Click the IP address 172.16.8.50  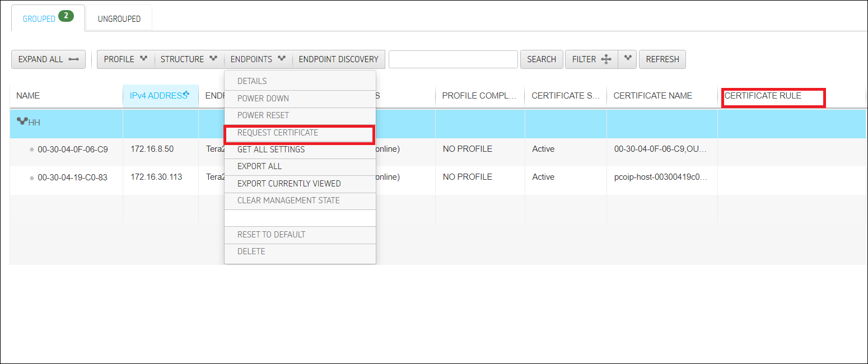(x=152, y=149)
